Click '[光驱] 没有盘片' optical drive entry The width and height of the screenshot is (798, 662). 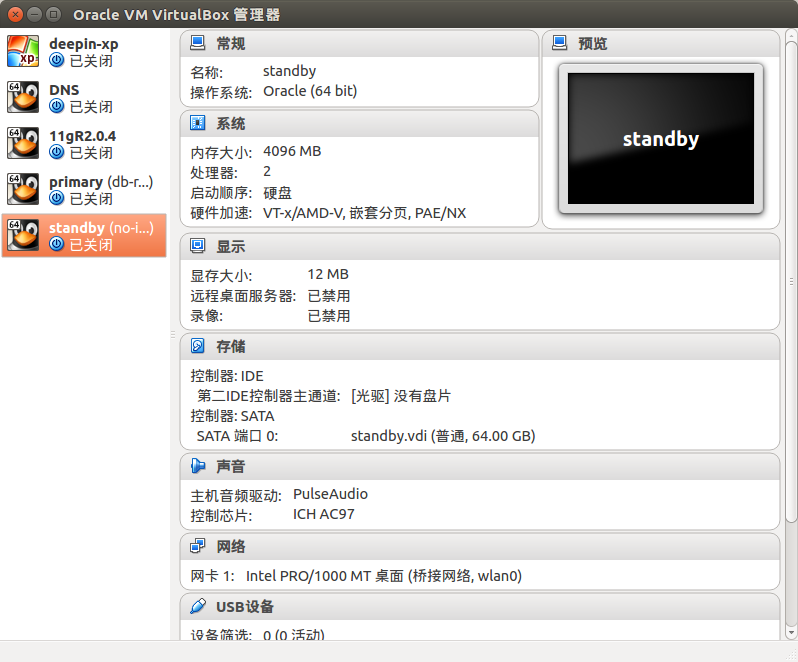pos(401,396)
